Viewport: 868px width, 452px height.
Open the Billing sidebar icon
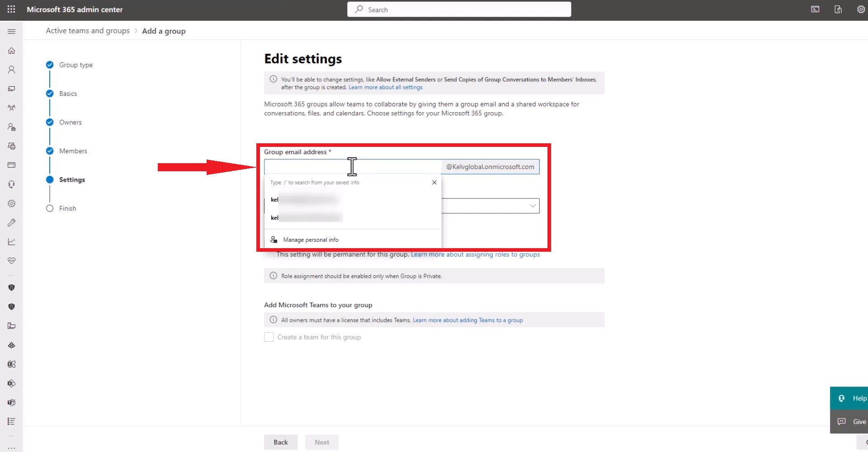[12, 165]
